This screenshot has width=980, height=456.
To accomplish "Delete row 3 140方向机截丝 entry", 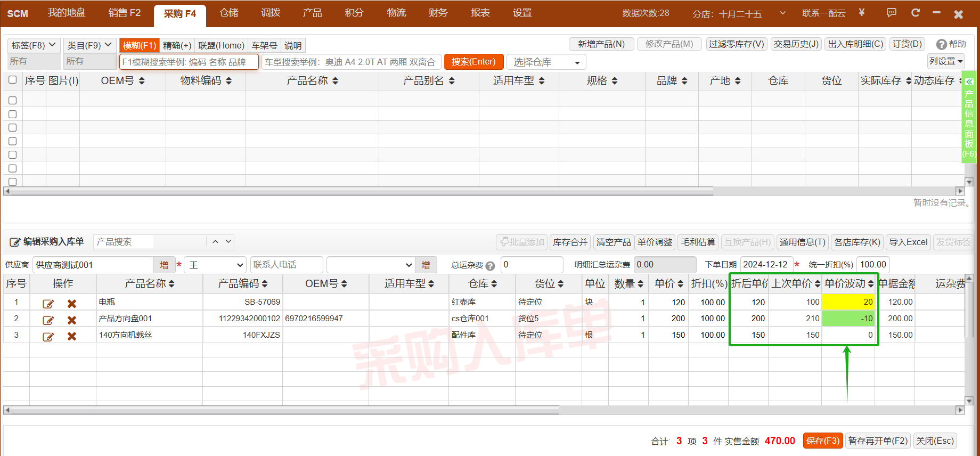I will (x=72, y=336).
